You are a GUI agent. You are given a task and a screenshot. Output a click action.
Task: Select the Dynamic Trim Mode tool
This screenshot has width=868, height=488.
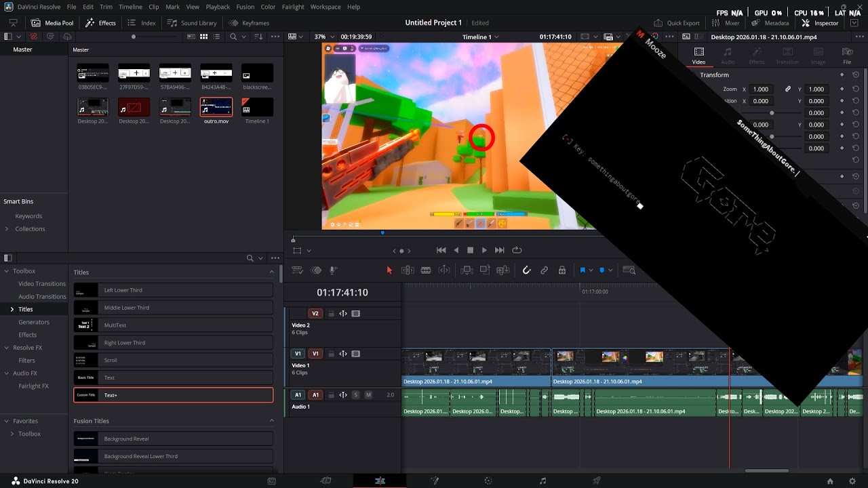[426, 270]
